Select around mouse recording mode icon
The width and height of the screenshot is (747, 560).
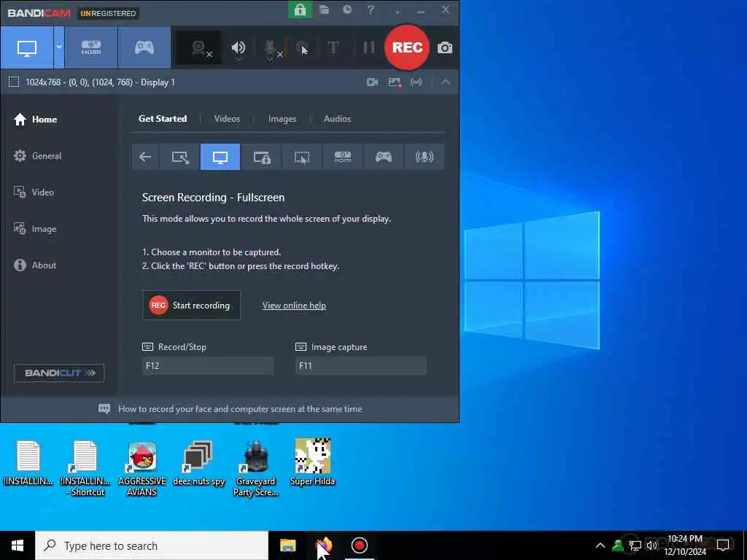pyautogui.click(x=301, y=157)
